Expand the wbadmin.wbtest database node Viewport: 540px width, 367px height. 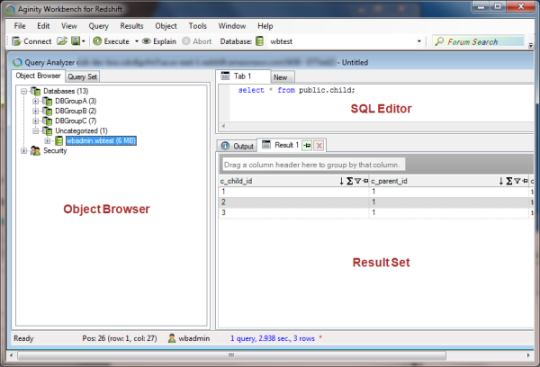(x=48, y=141)
